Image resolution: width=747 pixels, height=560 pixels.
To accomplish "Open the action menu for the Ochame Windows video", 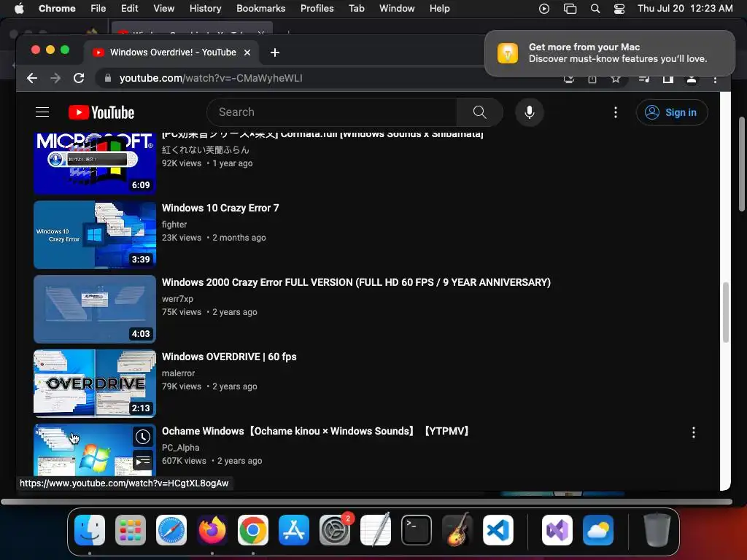I will pos(693,432).
